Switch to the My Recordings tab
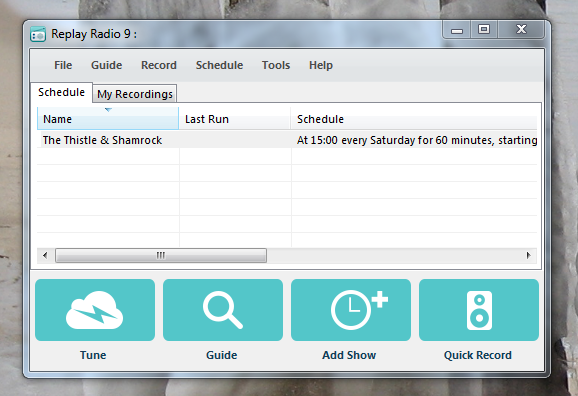Image resolution: width=578 pixels, height=396 pixels. pos(135,94)
